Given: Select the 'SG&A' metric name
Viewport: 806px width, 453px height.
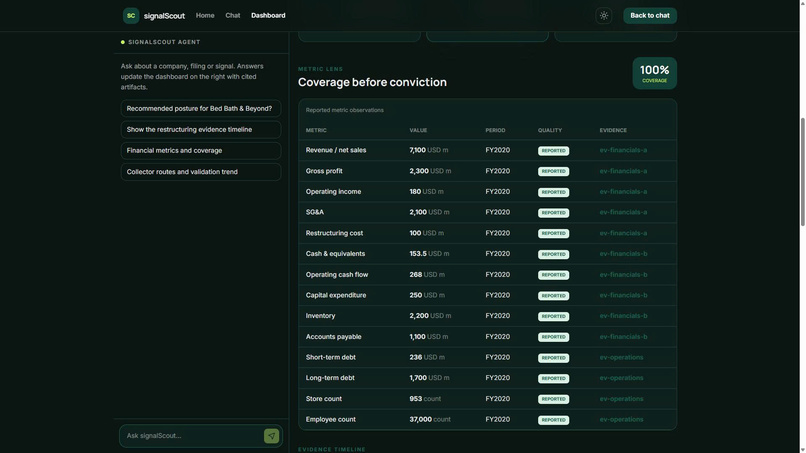Looking at the screenshot, I should 315,212.
